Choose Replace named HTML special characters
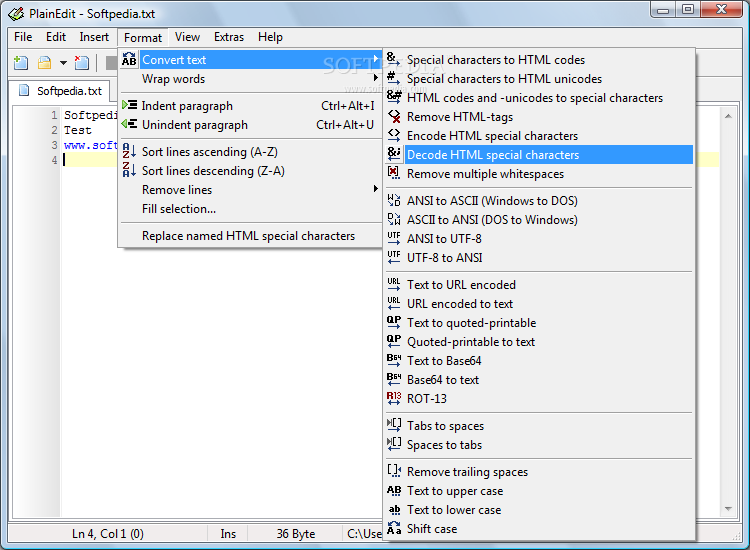 pos(251,236)
